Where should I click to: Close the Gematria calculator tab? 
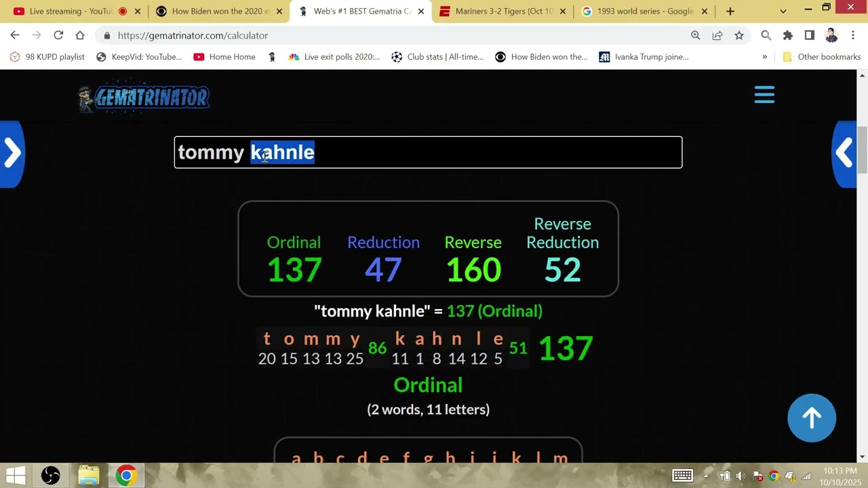coord(420,12)
